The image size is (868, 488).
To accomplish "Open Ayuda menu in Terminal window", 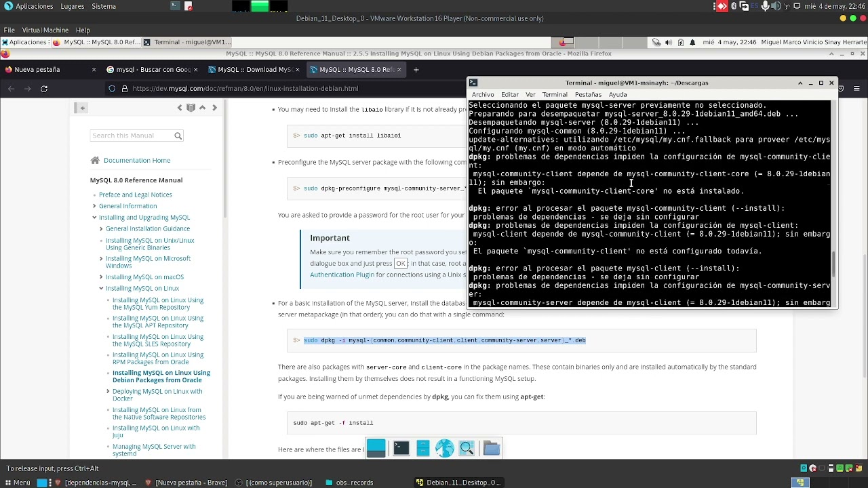I will point(618,94).
